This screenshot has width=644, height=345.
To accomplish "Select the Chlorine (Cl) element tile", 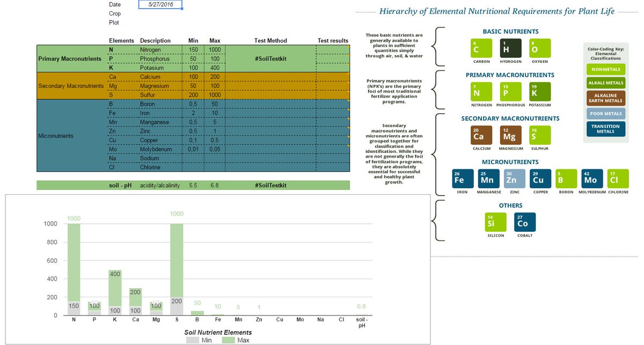I will click(x=618, y=179).
